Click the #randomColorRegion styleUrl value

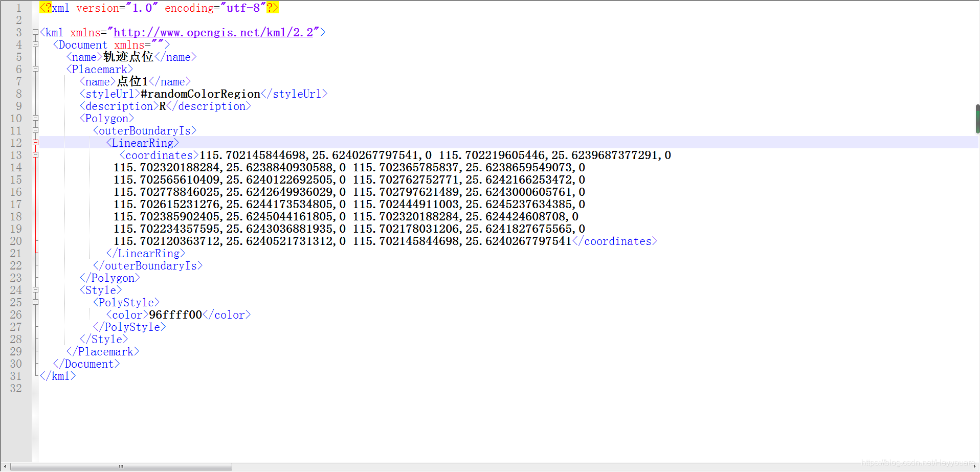[x=201, y=94]
